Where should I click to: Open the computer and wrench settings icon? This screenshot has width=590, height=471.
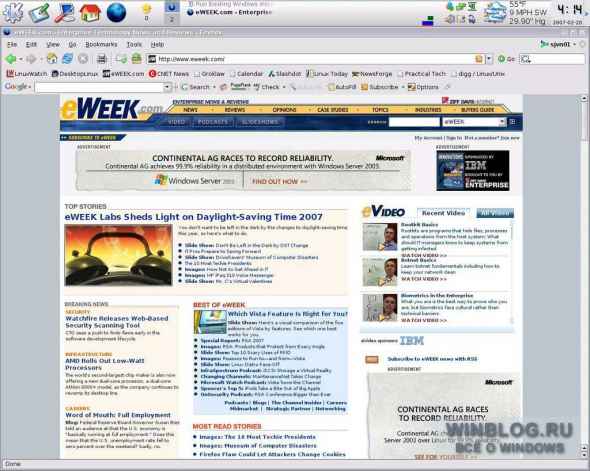click(65, 12)
